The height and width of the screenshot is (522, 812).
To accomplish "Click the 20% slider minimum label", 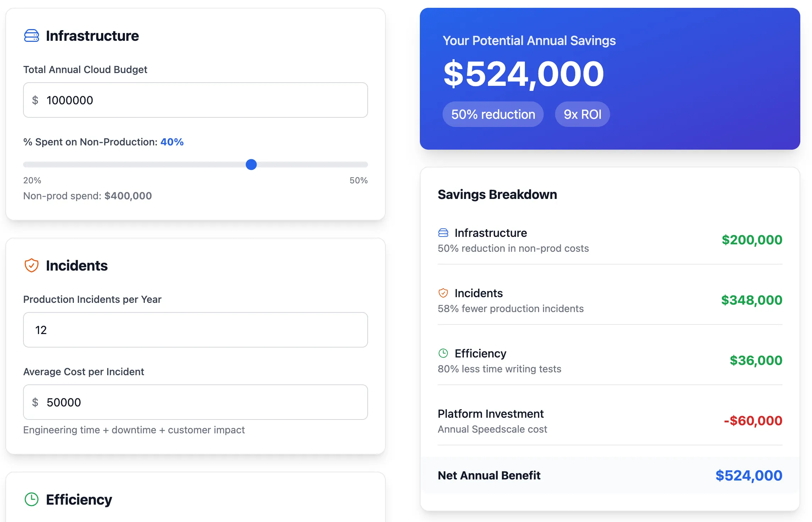I will pos(32,181).
